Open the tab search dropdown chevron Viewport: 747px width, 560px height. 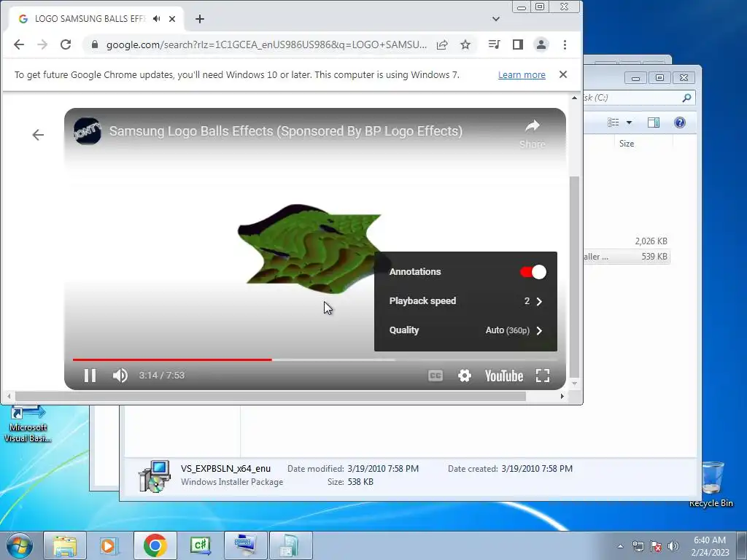click(x=496, y=19)
